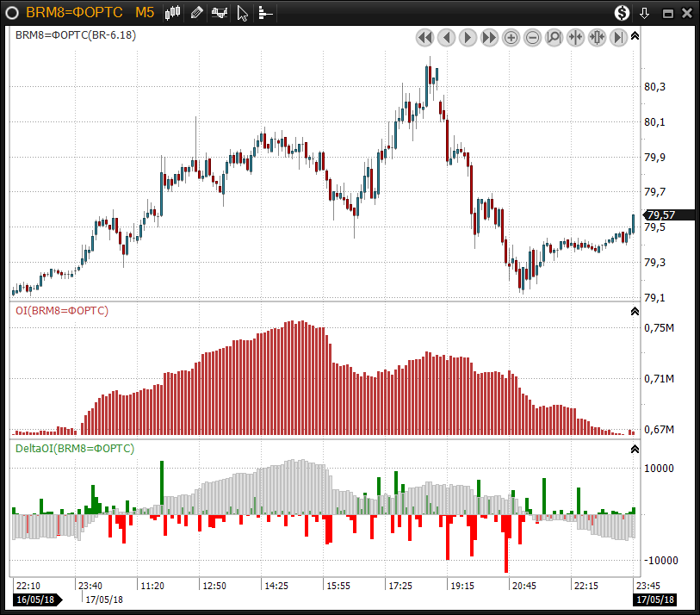Select the pencil drawing tool
The image size is (700, 615).
(x=197, y=13)
